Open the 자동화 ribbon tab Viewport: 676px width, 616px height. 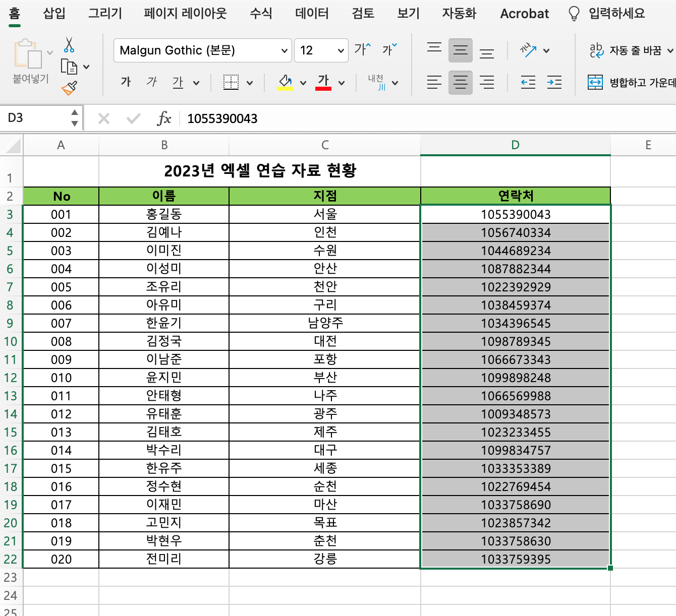point(459,14)
